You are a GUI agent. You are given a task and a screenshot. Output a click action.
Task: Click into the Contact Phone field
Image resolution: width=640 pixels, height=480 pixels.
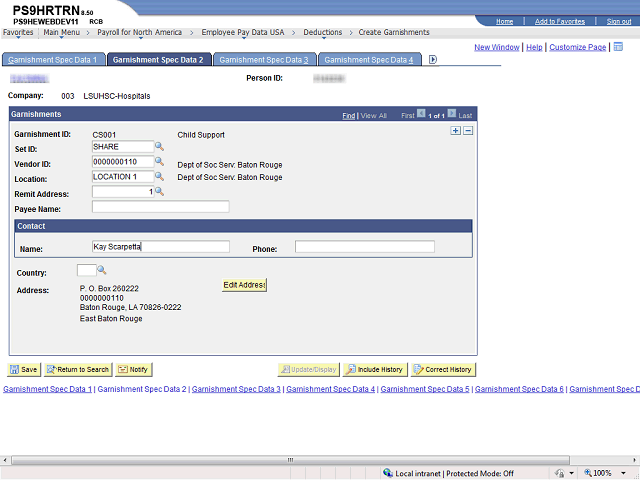click(364, 247)
